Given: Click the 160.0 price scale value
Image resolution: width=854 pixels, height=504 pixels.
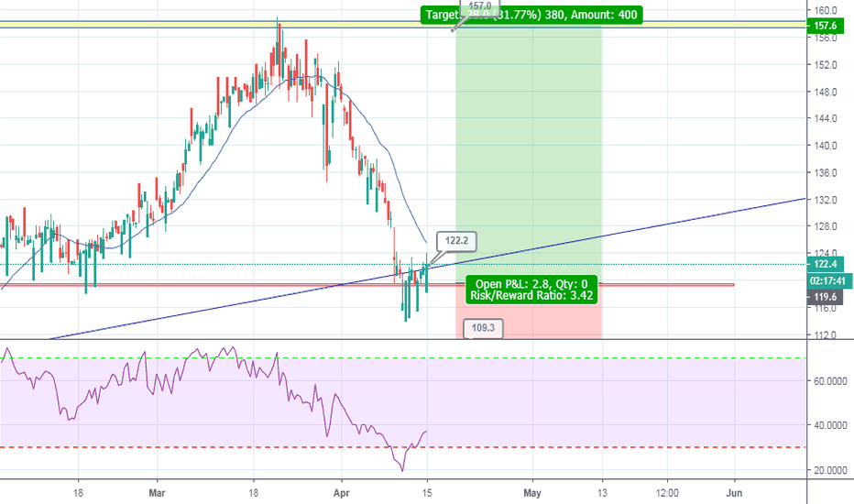Looking at the screenshot, I should [826, 10].
